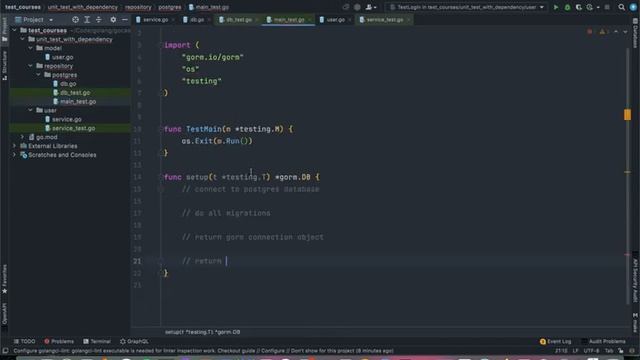
Task: Expand External Libraries node
Action: click(14, 146)
